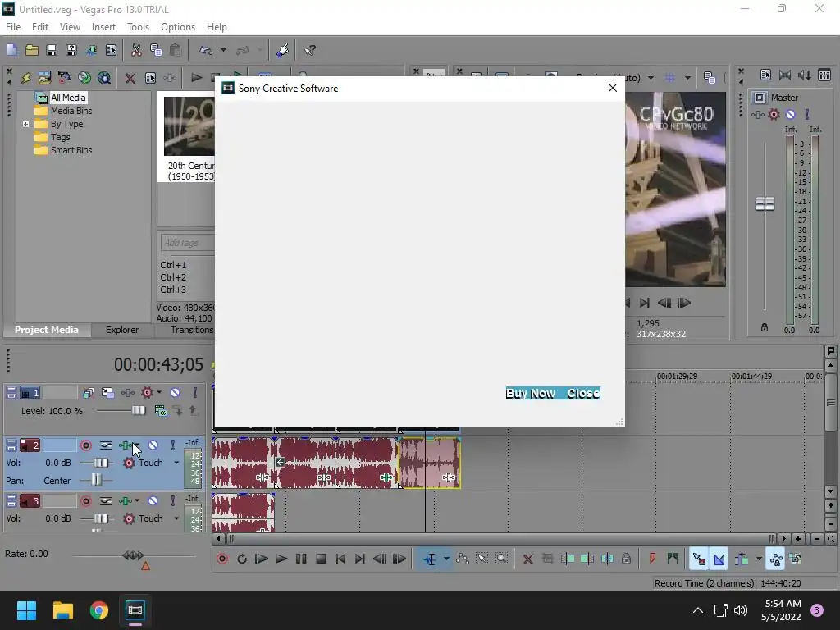
Task: Click the Render As icon
Action: click(91, 50)
